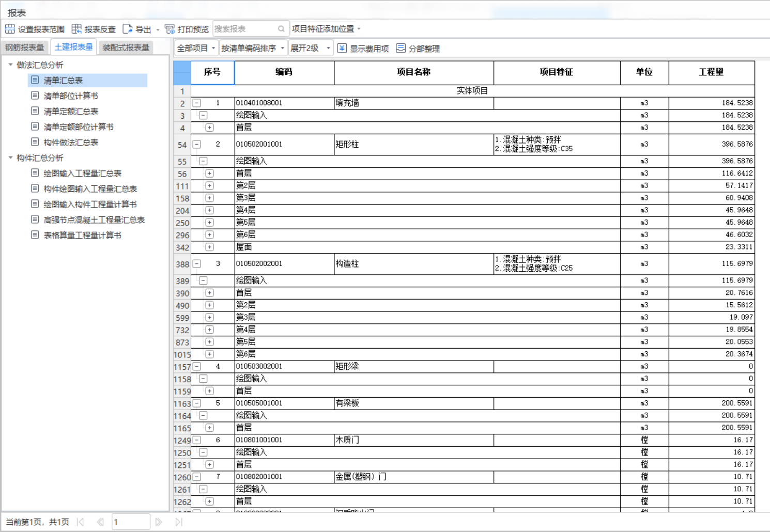Open the 全部项目 filter dropdown
The height and width of the screenshot is (532, 770).
pos(213,48)
